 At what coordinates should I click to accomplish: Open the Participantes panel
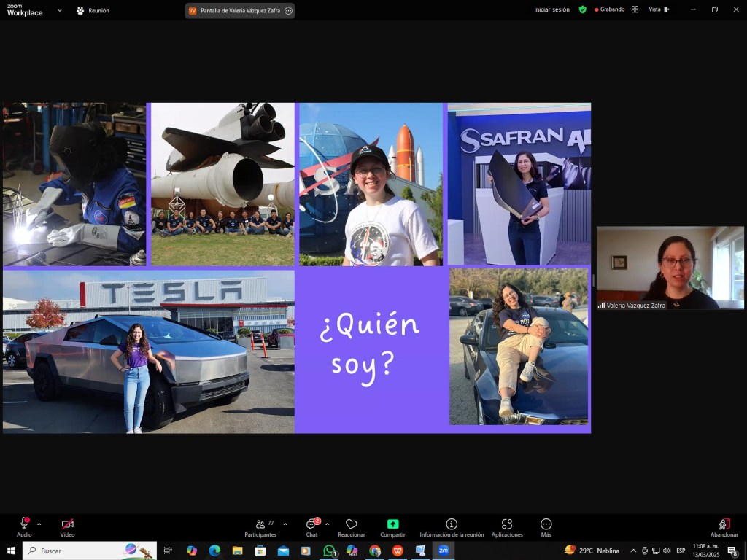click(x=260, y=524)
